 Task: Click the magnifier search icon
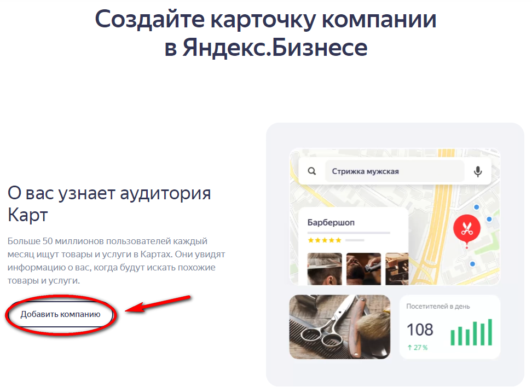click(x=312, y=171)
